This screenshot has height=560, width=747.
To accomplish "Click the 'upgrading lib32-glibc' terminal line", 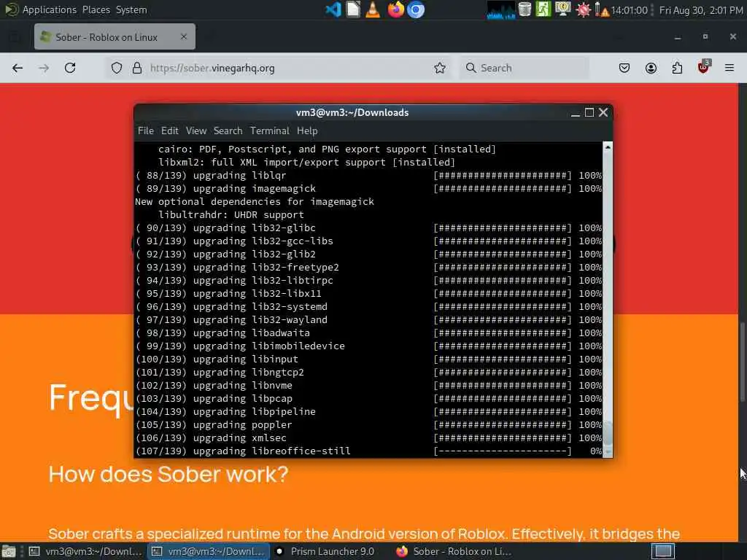I will (369, 228).
